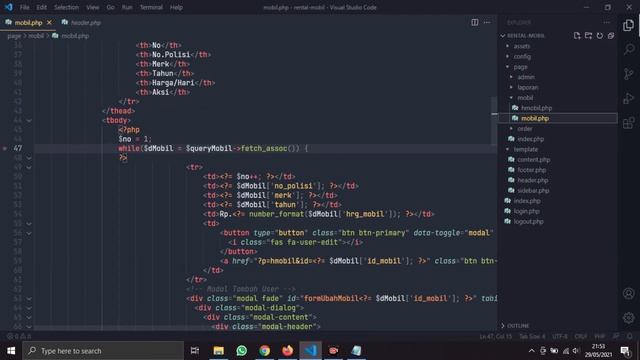640x360 pixels.
Task: Change CRLF line ending setting
Action: tap(581, 336)
